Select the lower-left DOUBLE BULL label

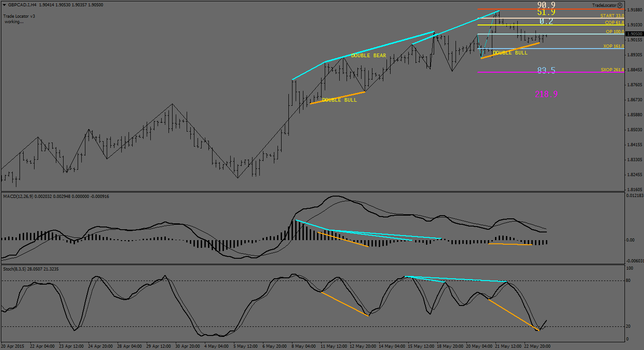[339, 100]
